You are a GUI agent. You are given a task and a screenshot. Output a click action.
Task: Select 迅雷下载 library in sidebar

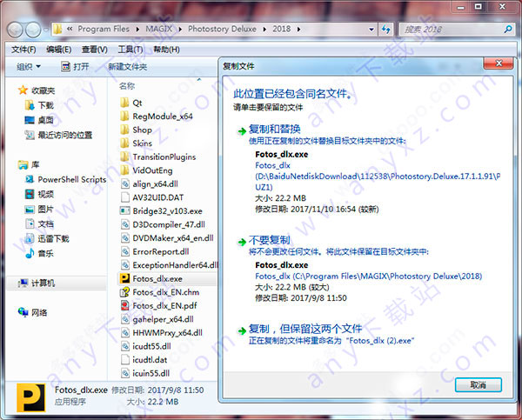(x=54, y=238)
